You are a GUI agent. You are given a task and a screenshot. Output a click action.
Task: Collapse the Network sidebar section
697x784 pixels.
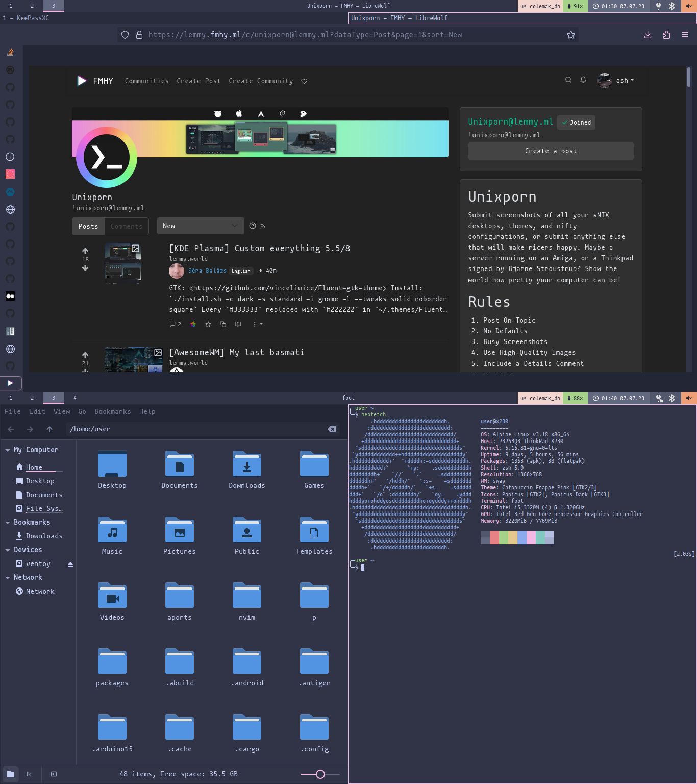(8, 578)
